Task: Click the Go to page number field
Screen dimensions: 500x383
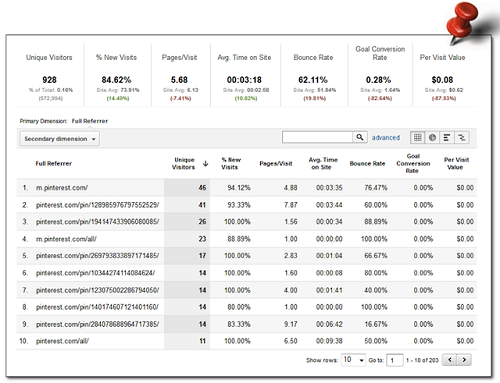Action: tap(395, 360)
